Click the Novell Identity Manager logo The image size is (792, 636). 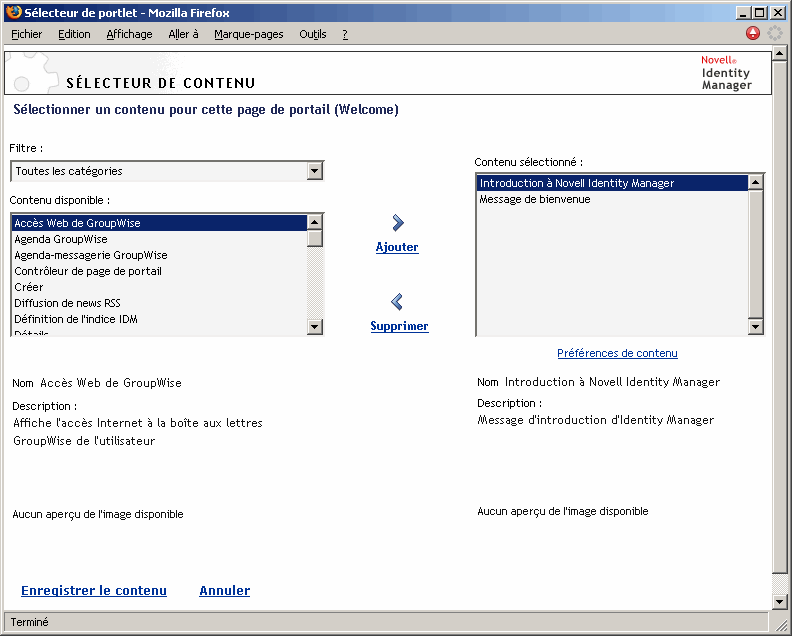point(726,73)
